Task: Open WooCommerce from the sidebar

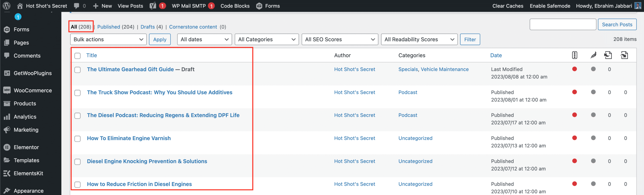Action: [x=32, y=90]
